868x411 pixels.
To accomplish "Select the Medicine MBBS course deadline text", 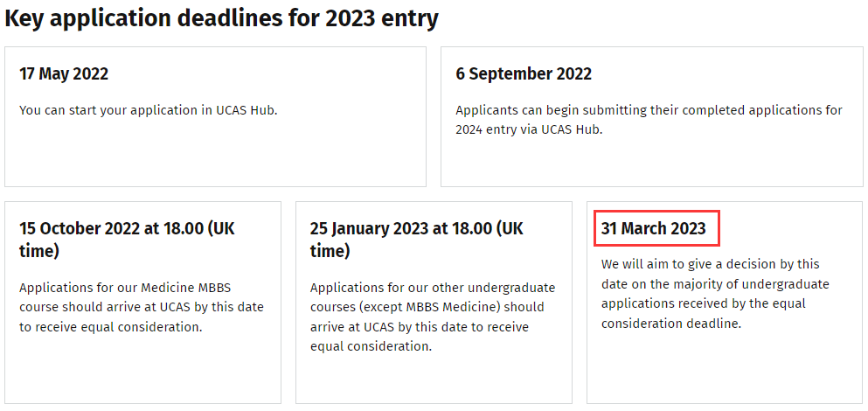I will (141, 308).
